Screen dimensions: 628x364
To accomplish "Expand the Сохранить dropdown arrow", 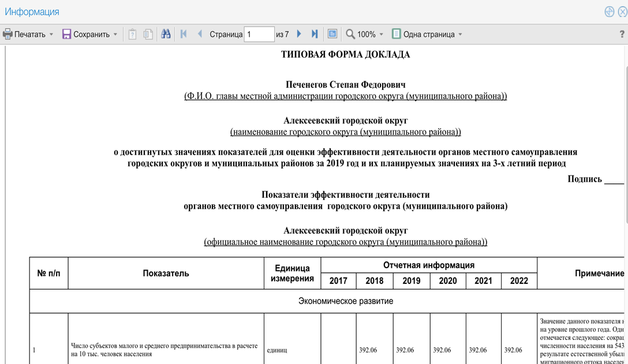I will click(x=115, y=35).
